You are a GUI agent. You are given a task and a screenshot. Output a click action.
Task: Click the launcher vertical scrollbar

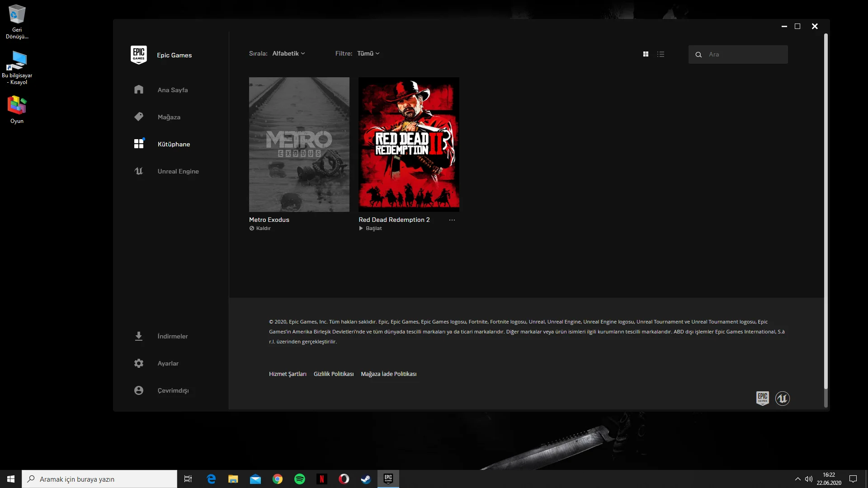826,211
